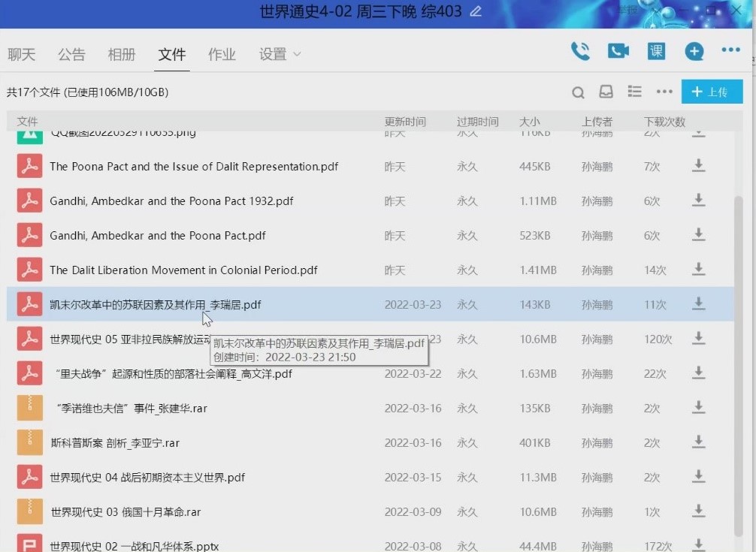The image size is (756, 552).
Task: Click the 上传 upload button
Action: [712, 92]
